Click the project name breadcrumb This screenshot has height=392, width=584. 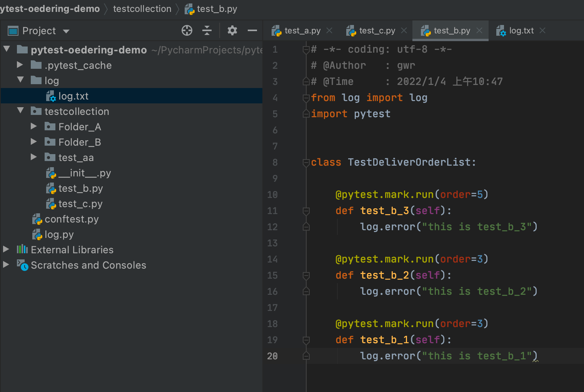(50, 9)
